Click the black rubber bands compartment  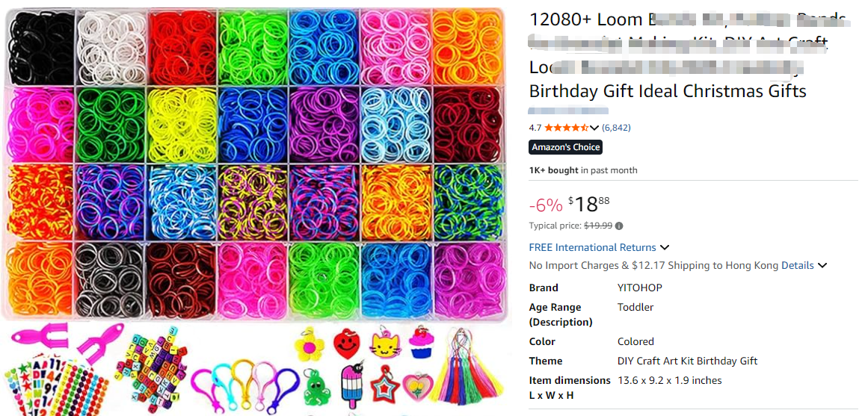(x=40, y=47)
